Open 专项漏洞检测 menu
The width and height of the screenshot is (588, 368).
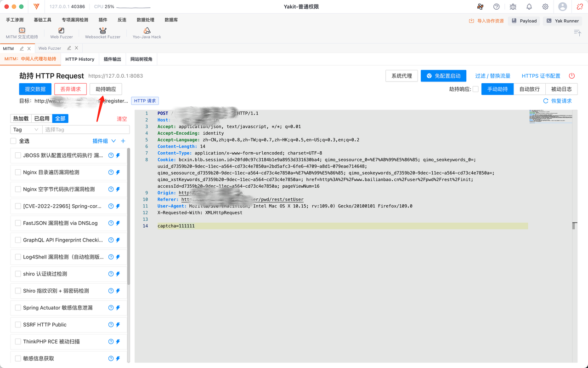tap(75, 20)
